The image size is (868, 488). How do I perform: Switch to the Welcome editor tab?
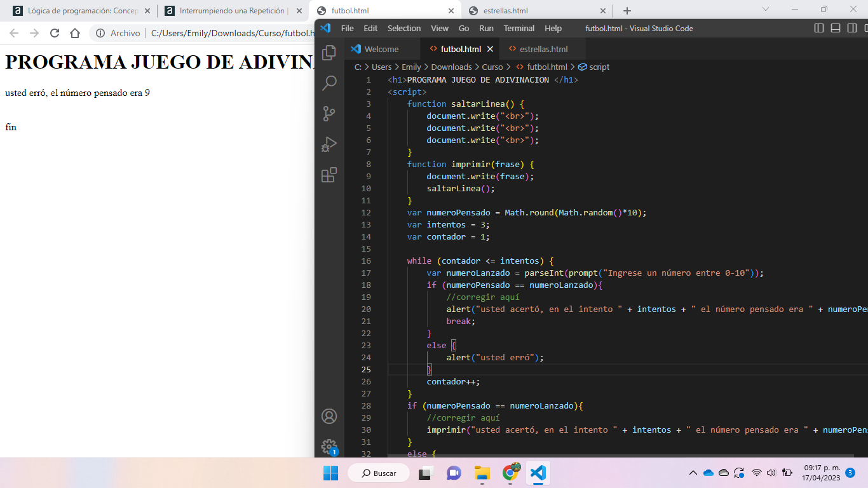tap(382, 49)
